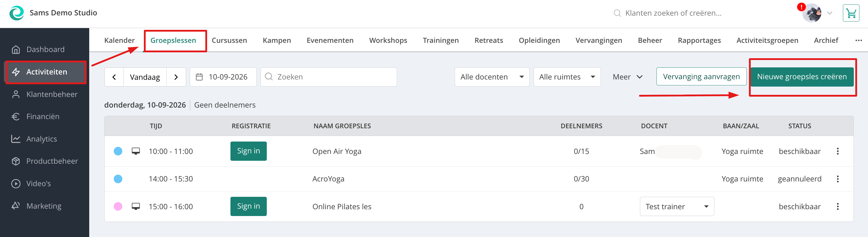This screenshot has width=868, height=237.
Task: Open the shopping cart icon
Action: (851, 13)
